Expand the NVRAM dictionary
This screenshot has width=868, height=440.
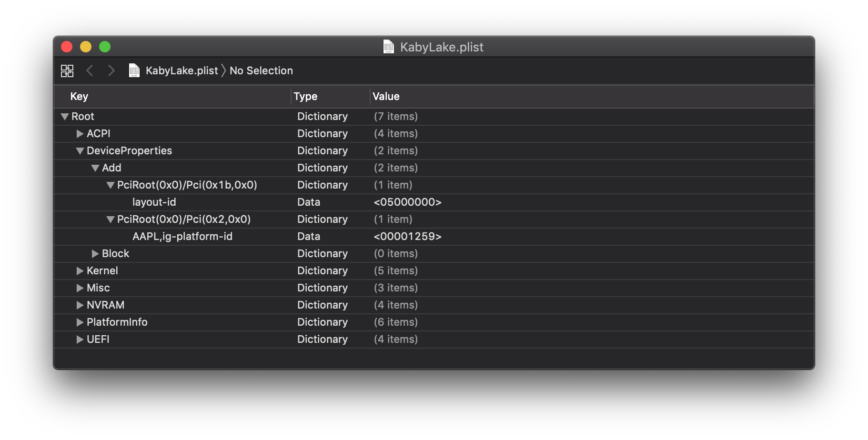point(79,305)
